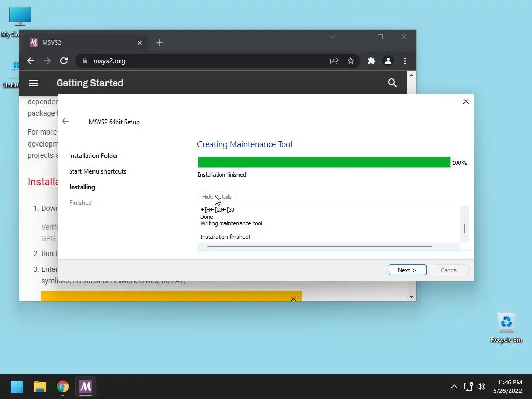Close the MSYS2 Setup dialog
Screen dimensions: 532x399
point(466,101)
